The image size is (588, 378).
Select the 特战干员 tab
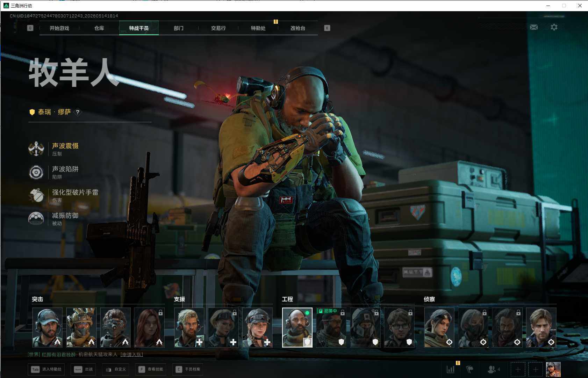(x=139, y=28)
